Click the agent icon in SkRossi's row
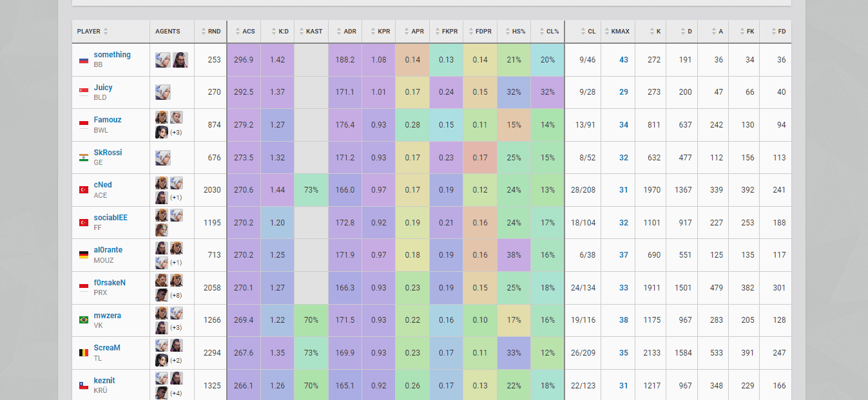The height and width of the screenshot is (400, 868). [162, 157]
